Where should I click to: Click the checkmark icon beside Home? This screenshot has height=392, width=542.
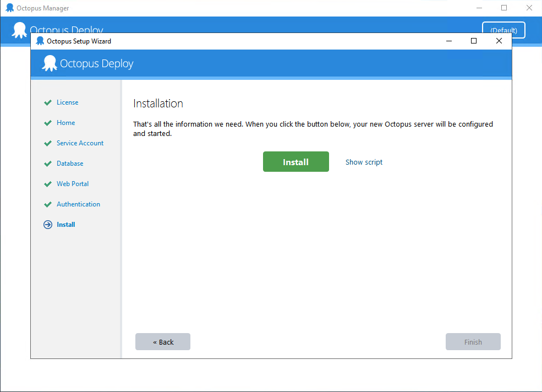[x=48, y=123]
